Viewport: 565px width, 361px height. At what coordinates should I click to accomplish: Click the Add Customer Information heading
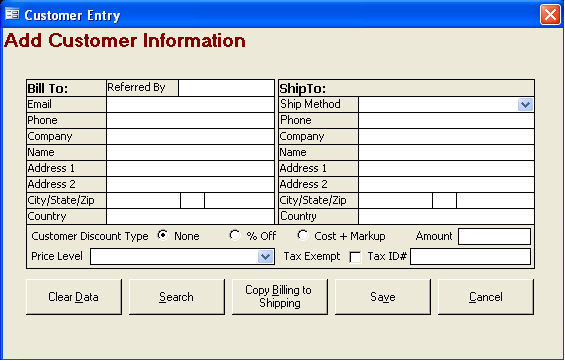click(125, 40)
